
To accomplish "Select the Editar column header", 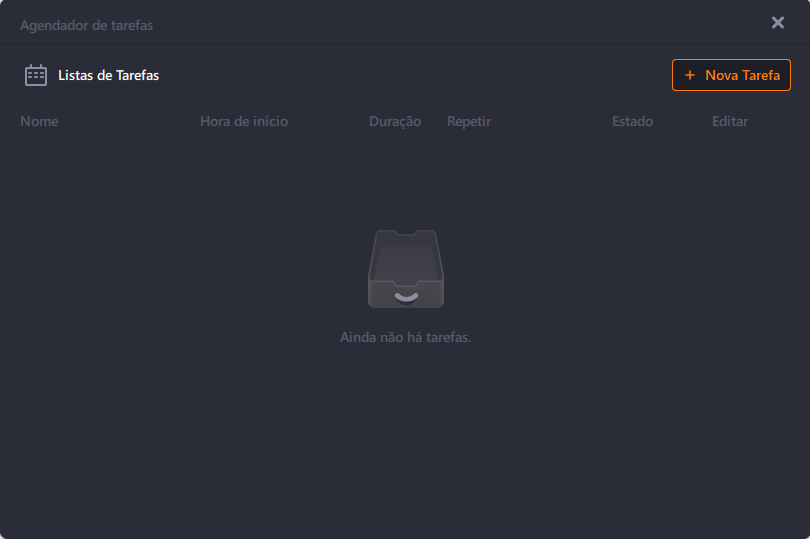I will coord(730,121).
